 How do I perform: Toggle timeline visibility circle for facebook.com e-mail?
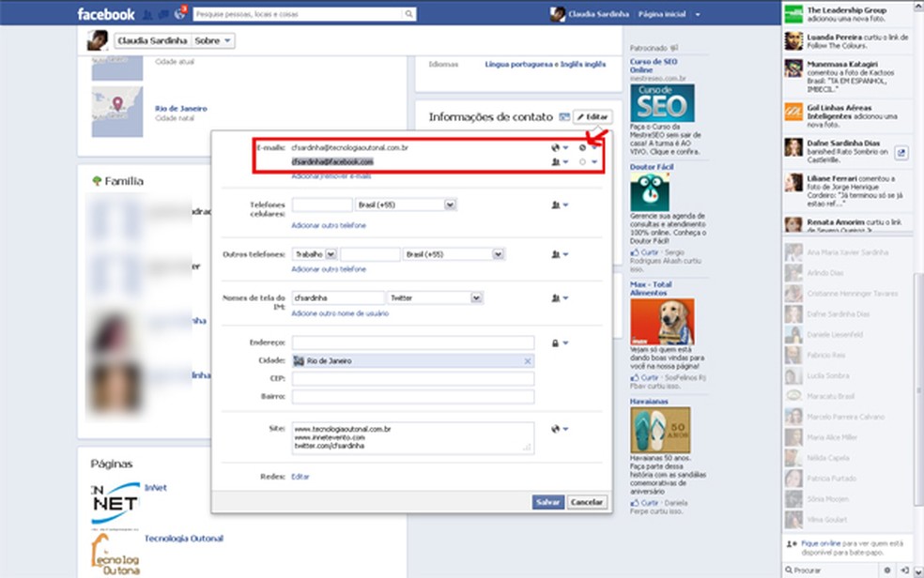(x=582, y=162)
